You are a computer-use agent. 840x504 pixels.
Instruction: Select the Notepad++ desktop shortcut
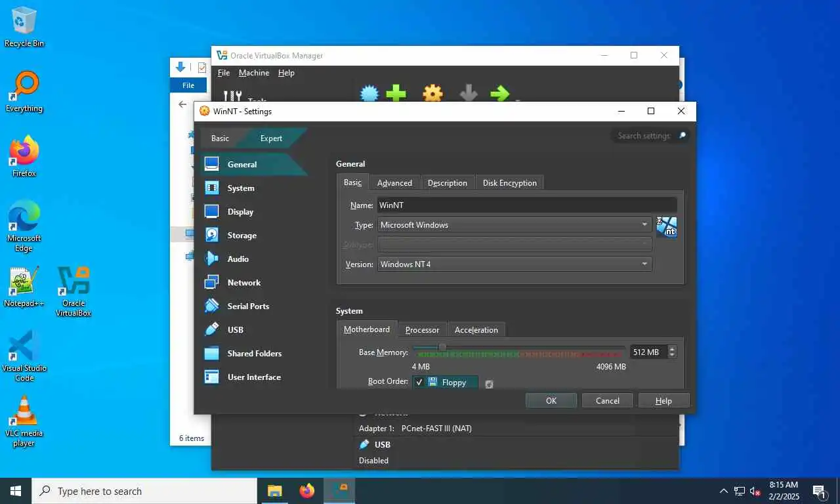point(24,287)
